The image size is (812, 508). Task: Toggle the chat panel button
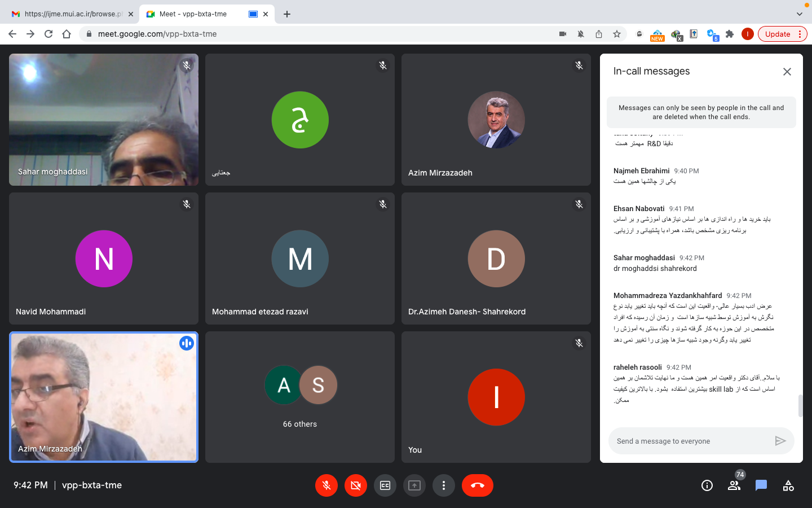pos(761,485)
